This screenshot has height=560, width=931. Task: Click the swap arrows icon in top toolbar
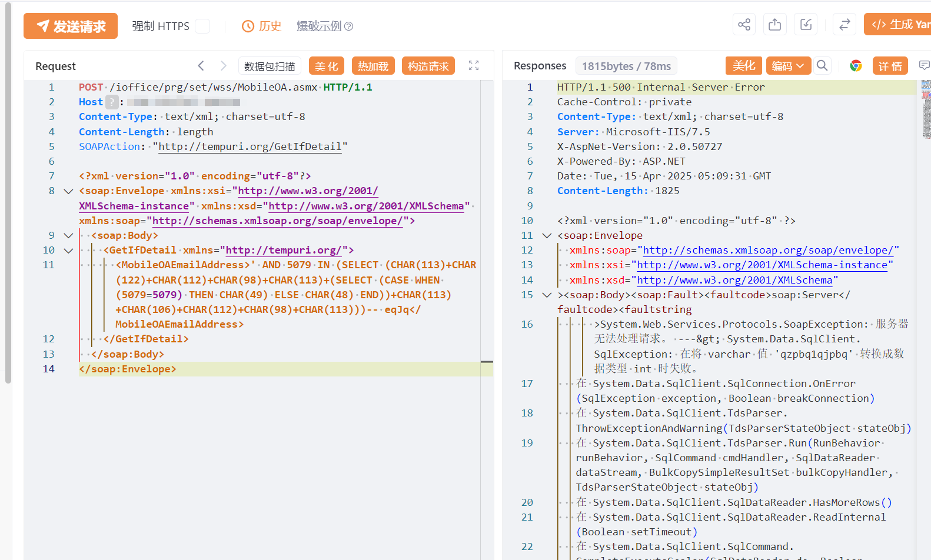(844, 25)
